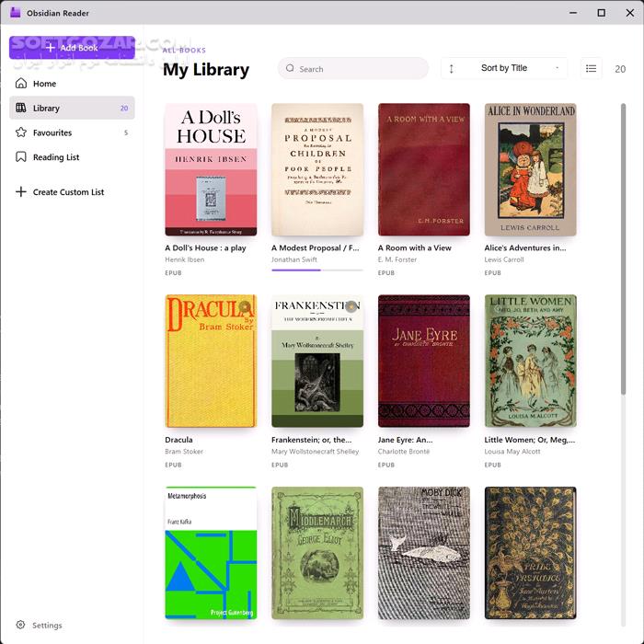Open the Dracula book cover

point(211,361)
